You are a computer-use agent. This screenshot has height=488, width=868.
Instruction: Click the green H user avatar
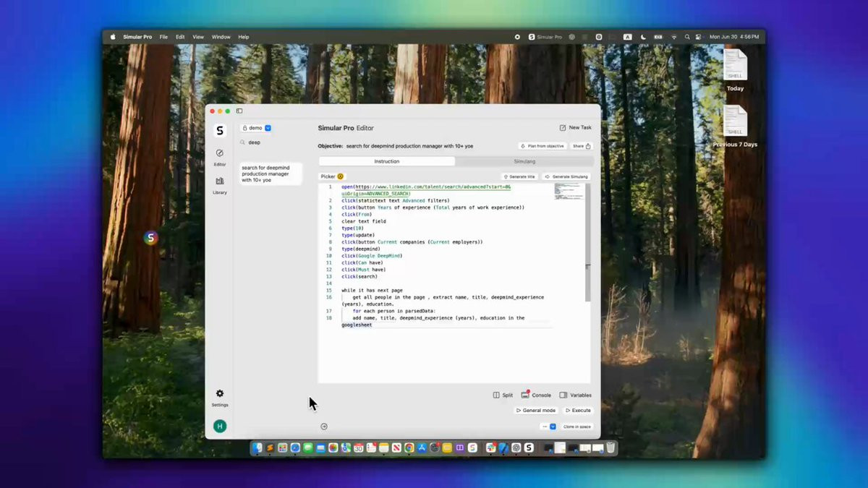220,427
